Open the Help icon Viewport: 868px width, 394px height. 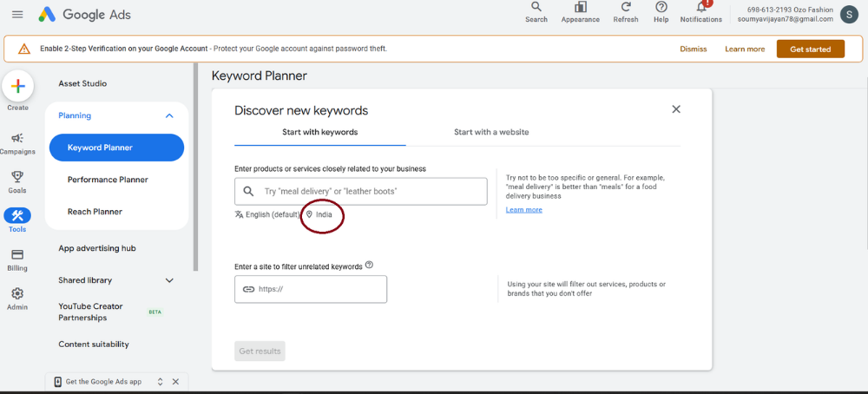661,12
